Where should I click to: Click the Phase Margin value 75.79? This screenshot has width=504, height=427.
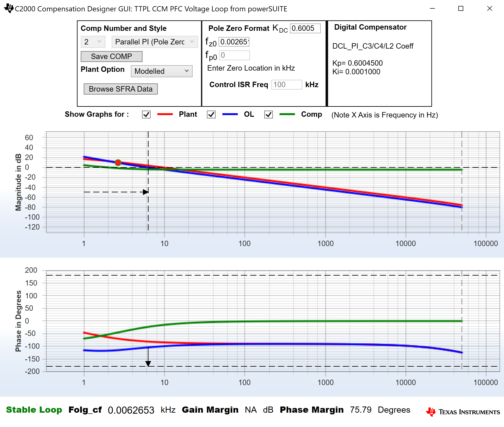point(361,410)
